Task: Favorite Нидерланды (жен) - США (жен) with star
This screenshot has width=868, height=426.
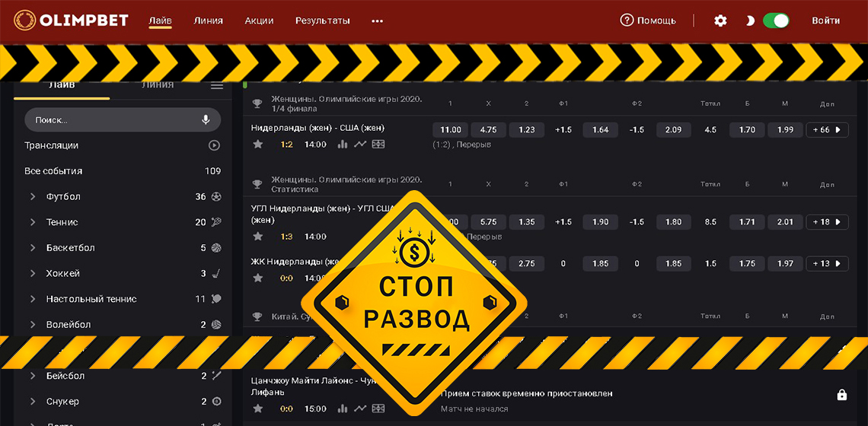Action: [x=257, y=145]
